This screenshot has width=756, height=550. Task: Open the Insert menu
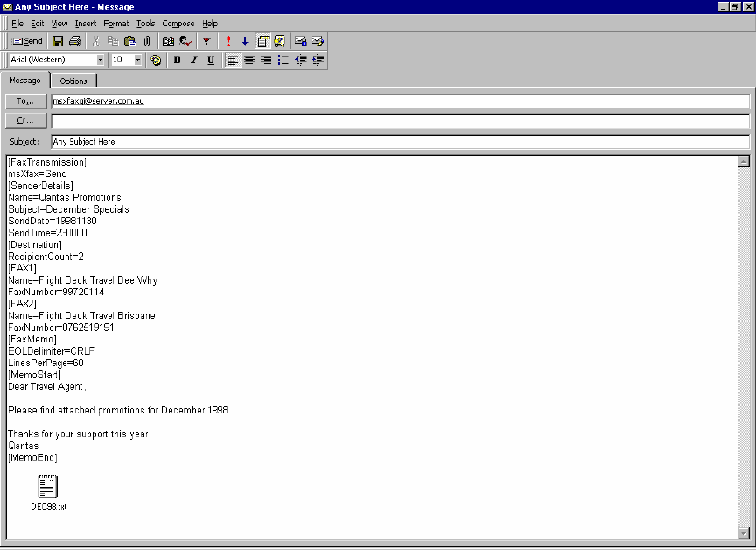(x=86, y=23)
